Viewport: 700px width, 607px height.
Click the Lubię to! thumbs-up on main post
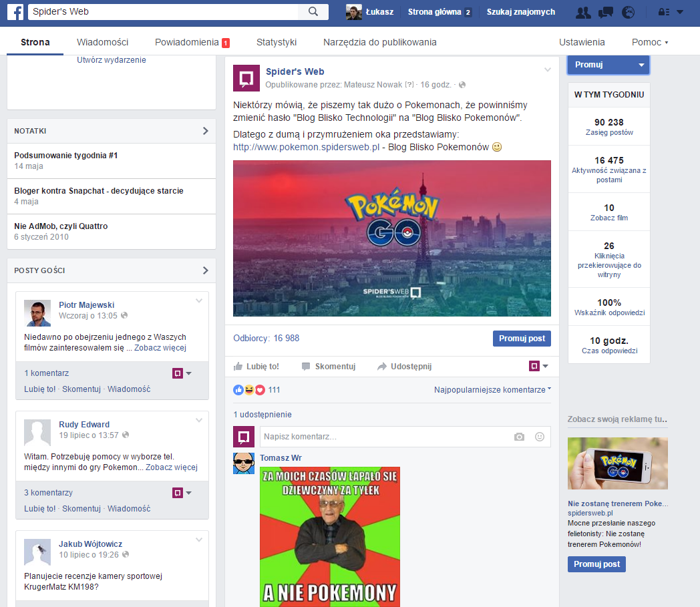(x=256, y=367)
